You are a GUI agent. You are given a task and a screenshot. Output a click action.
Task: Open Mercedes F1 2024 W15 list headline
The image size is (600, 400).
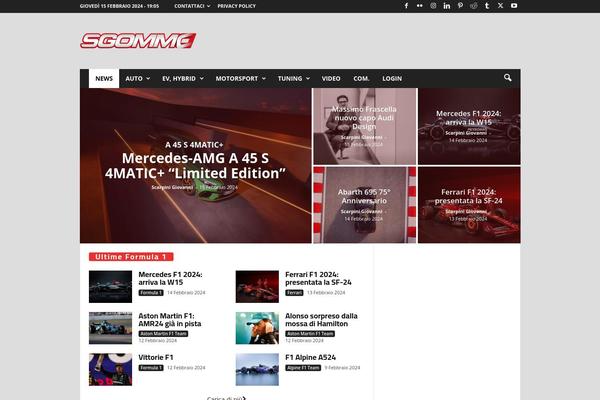coord(170,278)
